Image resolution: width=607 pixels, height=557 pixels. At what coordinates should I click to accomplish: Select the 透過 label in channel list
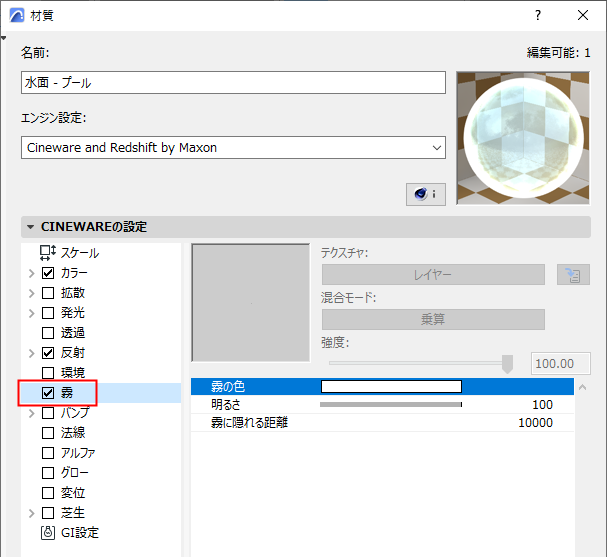[73, 333]
